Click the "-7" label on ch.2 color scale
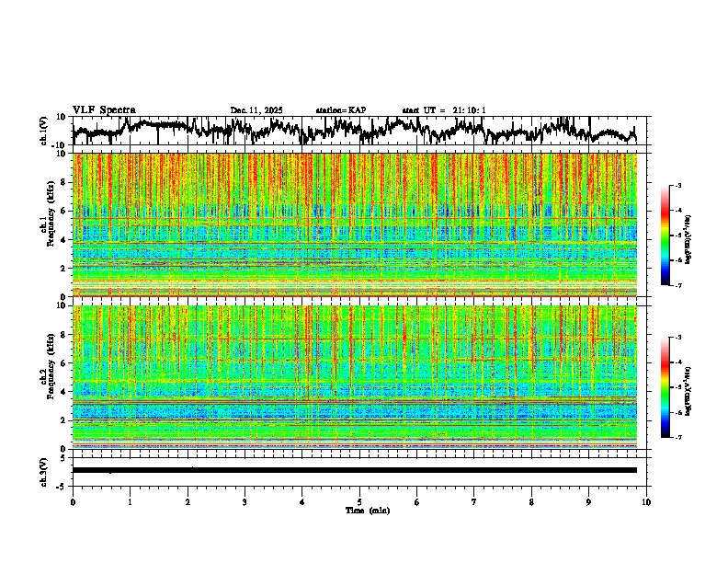Image resolution: width=728 pixels, height=563 pixels. [677, 437]
